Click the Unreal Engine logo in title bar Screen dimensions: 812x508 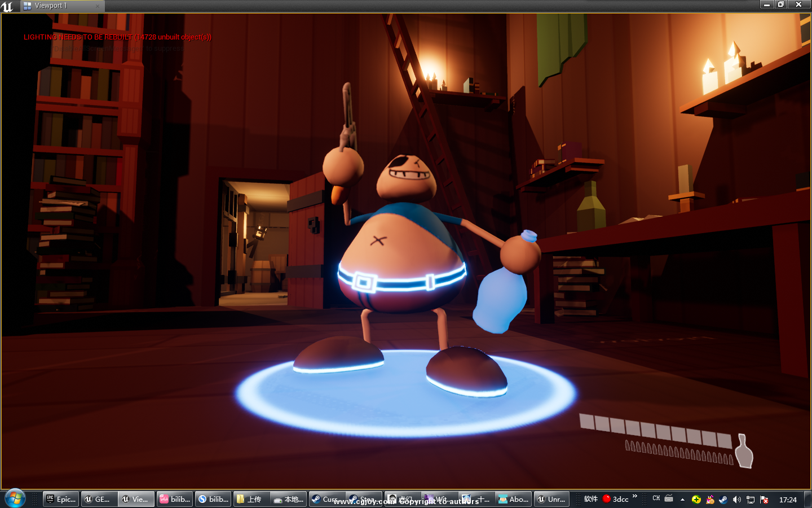tap(7, 6)
